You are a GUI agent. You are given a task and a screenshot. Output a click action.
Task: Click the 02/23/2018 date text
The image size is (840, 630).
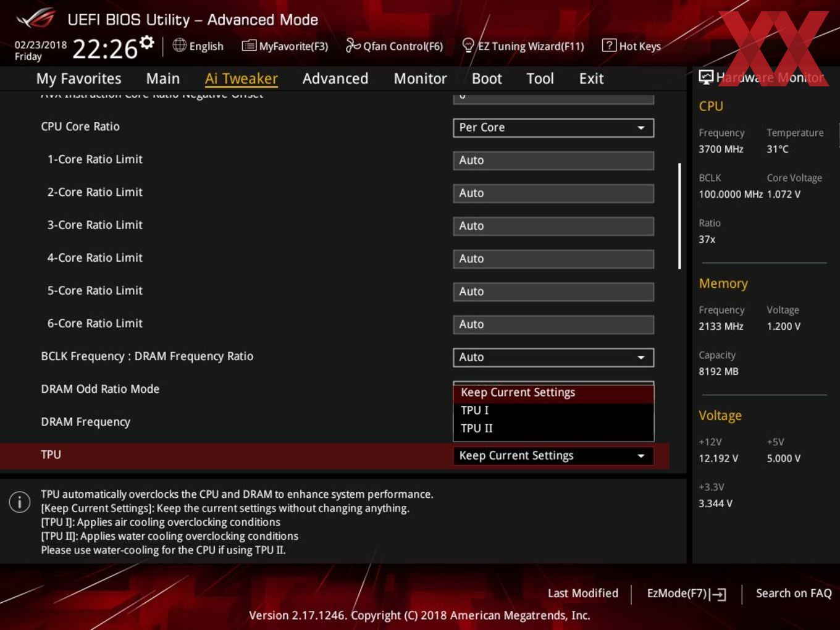41,44
